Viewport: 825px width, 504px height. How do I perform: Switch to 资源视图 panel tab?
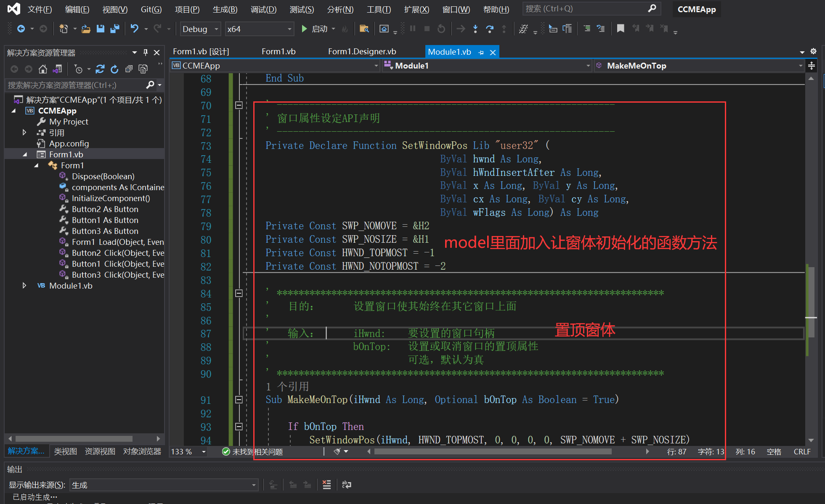coord(100,451)
